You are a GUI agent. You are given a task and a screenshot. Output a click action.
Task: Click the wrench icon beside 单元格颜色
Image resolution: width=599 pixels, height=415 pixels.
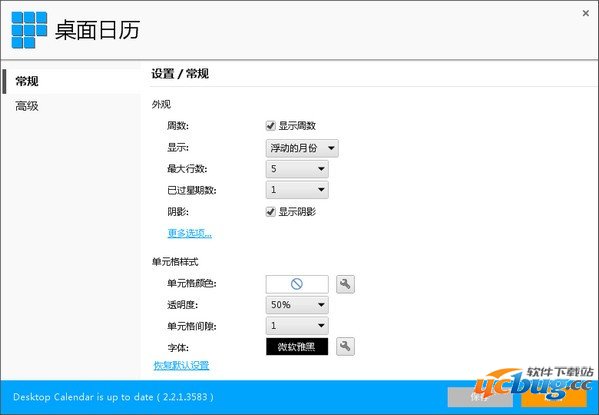[x=345, y=284]
